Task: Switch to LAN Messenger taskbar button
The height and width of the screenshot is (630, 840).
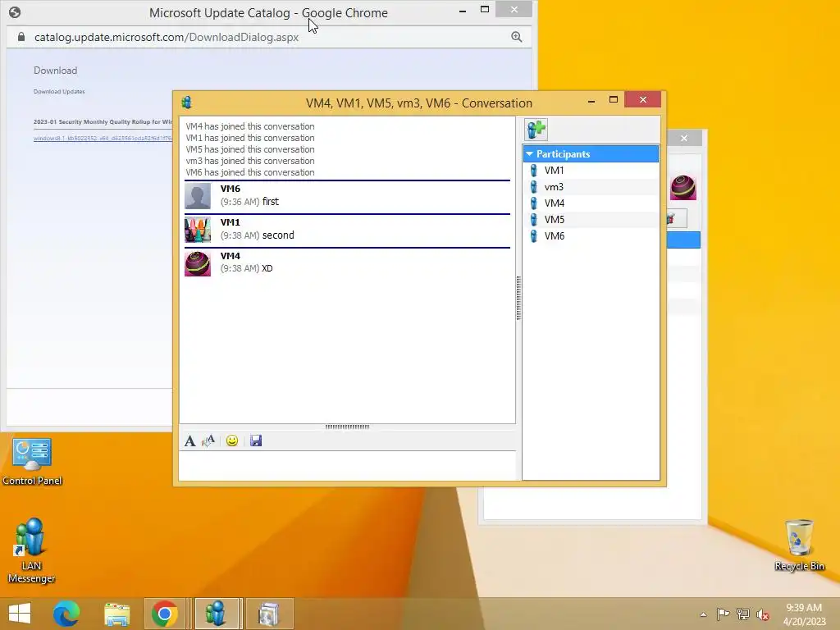Action: click(x=216, y=614)
